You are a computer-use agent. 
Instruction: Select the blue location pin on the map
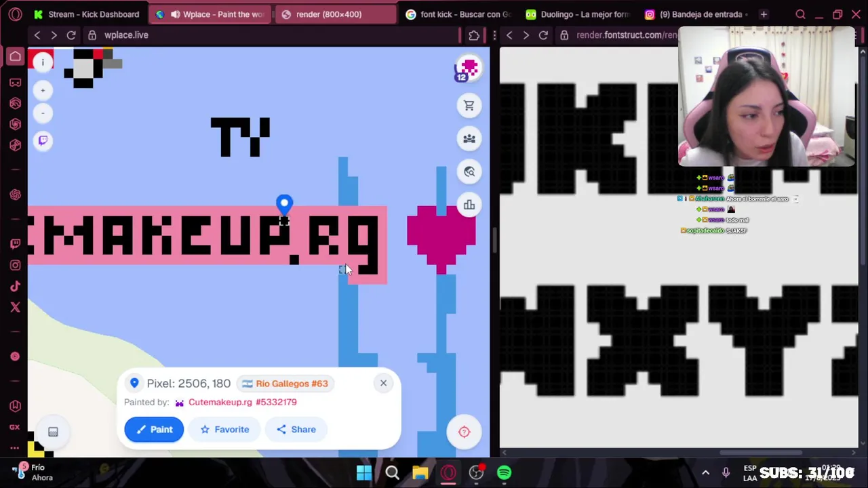coord(284,203)
